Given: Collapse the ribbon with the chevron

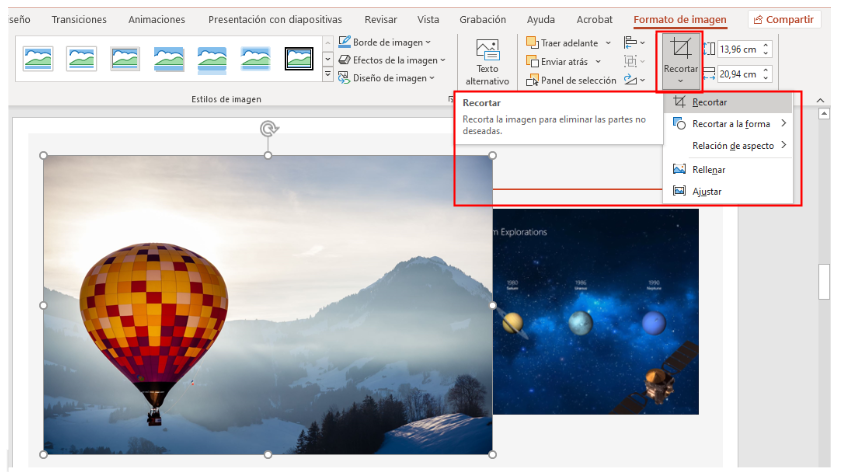Looking at the screenshot, I should click(x=820, y=100).
